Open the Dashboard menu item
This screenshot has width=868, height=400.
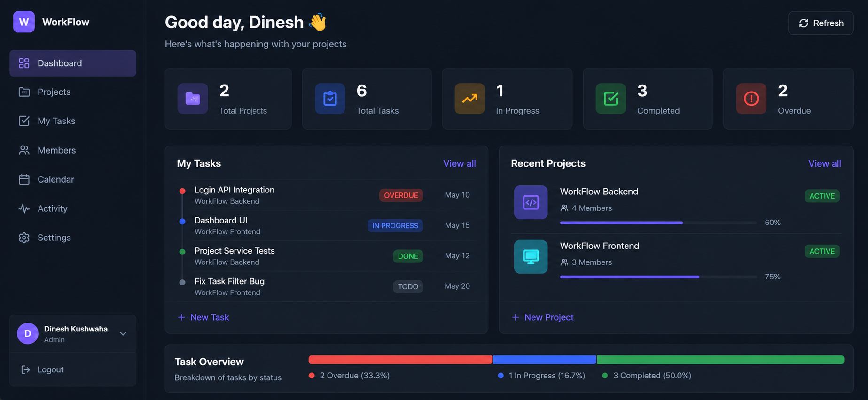[x=73, y=63]
